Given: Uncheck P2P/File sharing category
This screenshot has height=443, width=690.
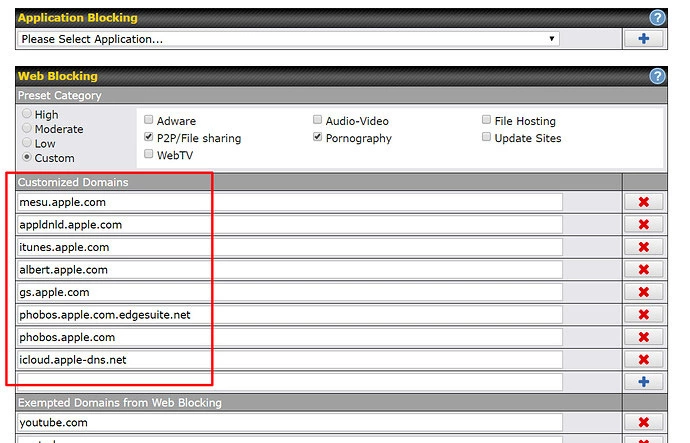Looking at the screenshot, I should pos(149,138).
